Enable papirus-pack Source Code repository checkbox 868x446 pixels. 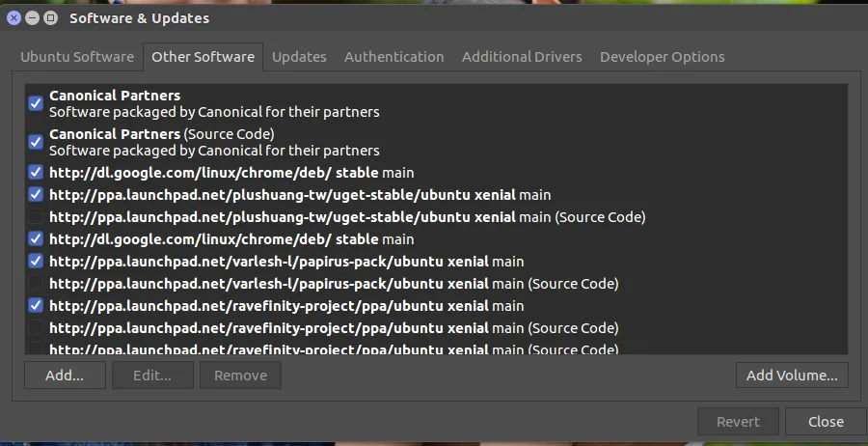pos(36,284)
